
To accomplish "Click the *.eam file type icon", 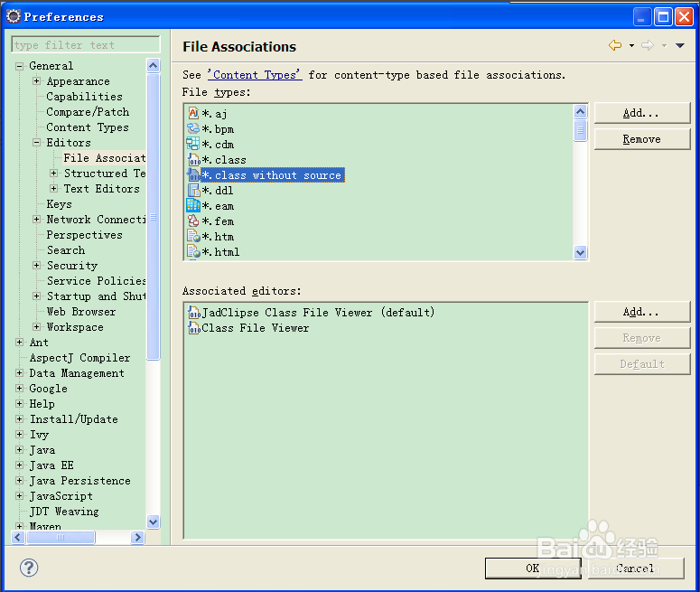I will click(x=193, y=205).
